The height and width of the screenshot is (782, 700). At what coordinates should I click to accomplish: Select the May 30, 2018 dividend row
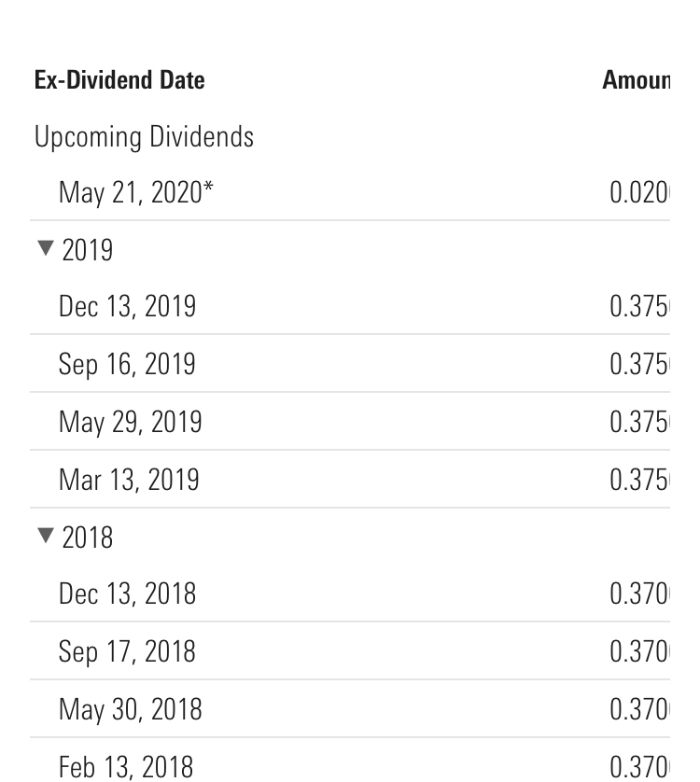(x=130, y=709)
